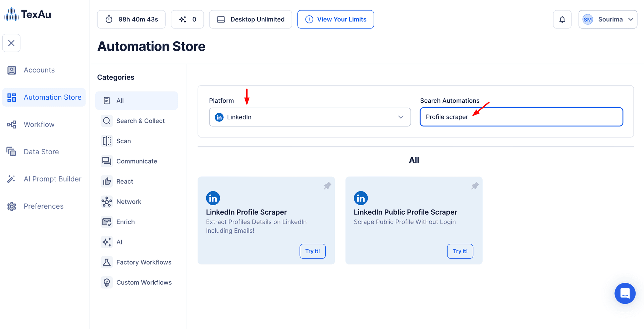Click the info icon in View Your Limits
The height and width of the screenshot is (329, 644).
pos(309,19)
